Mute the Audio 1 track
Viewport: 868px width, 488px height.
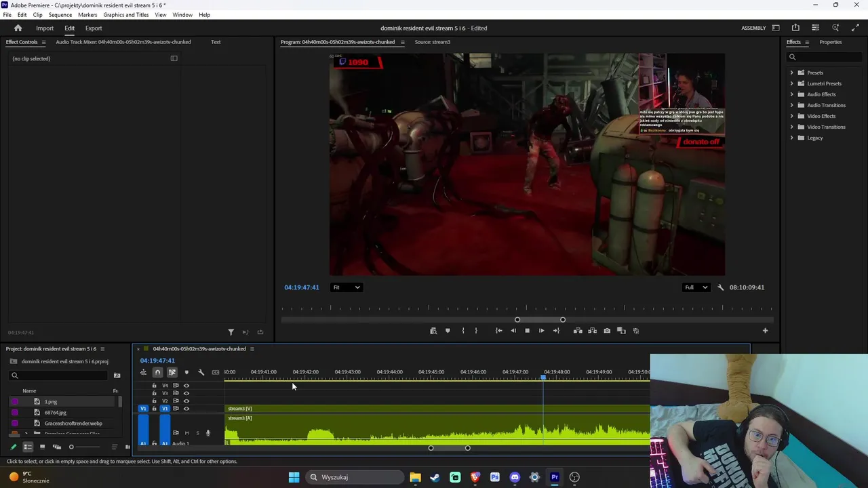(x=186, y=433)
